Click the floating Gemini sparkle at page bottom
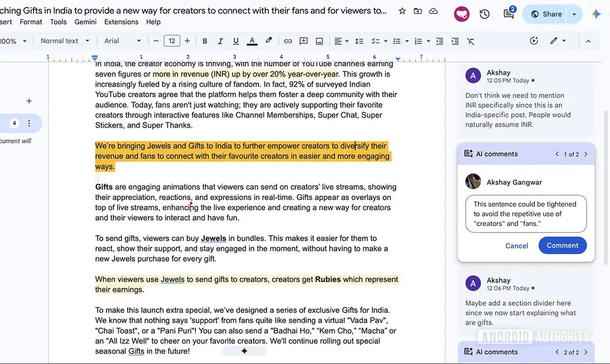Image resolution: width=610 pixels, height=364 pixels. coord(245,351)
